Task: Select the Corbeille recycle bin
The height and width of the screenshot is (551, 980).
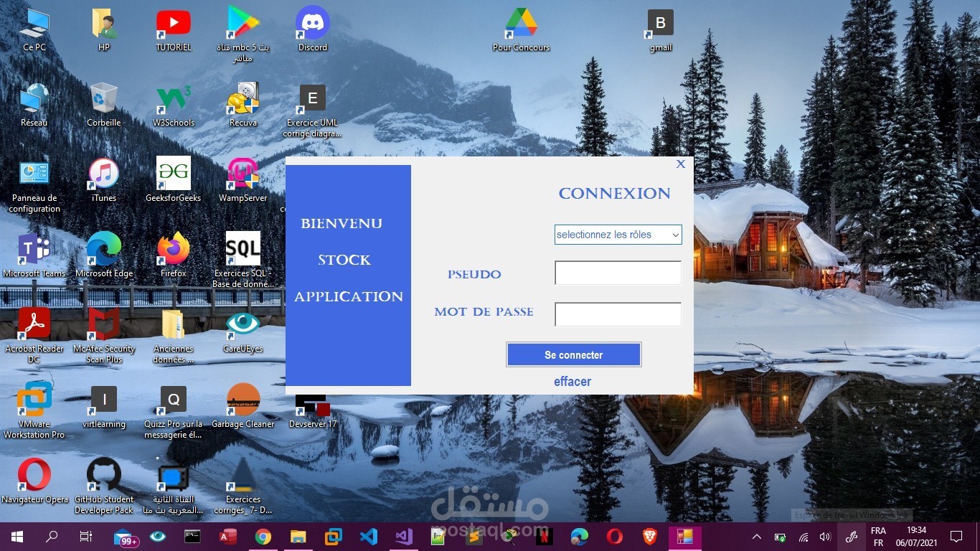Action: point(104,105)
